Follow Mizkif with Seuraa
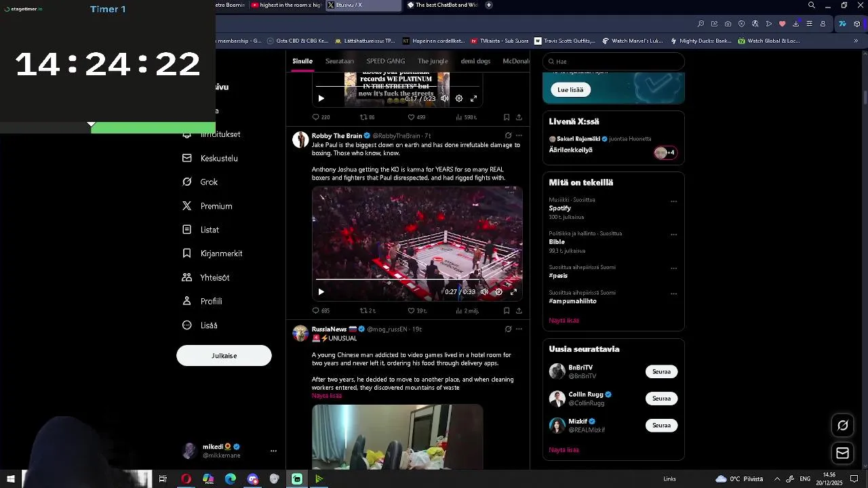 pos(661,426)
